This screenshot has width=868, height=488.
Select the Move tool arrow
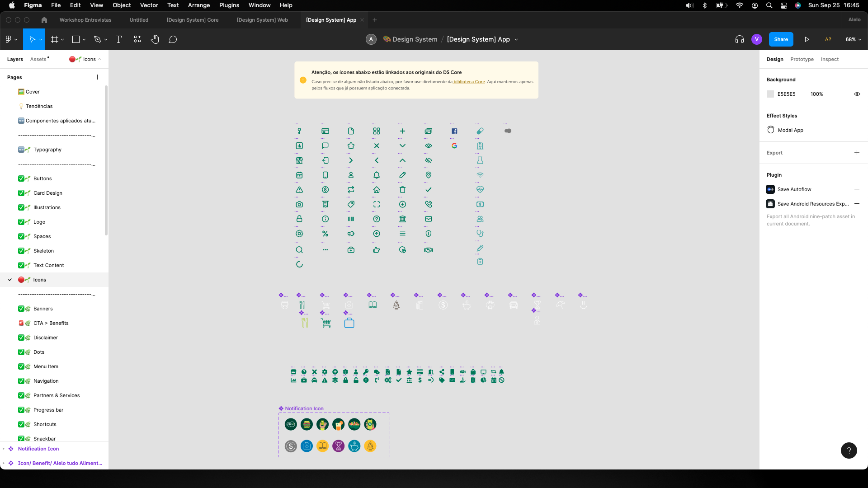click(x=32, y=39)
